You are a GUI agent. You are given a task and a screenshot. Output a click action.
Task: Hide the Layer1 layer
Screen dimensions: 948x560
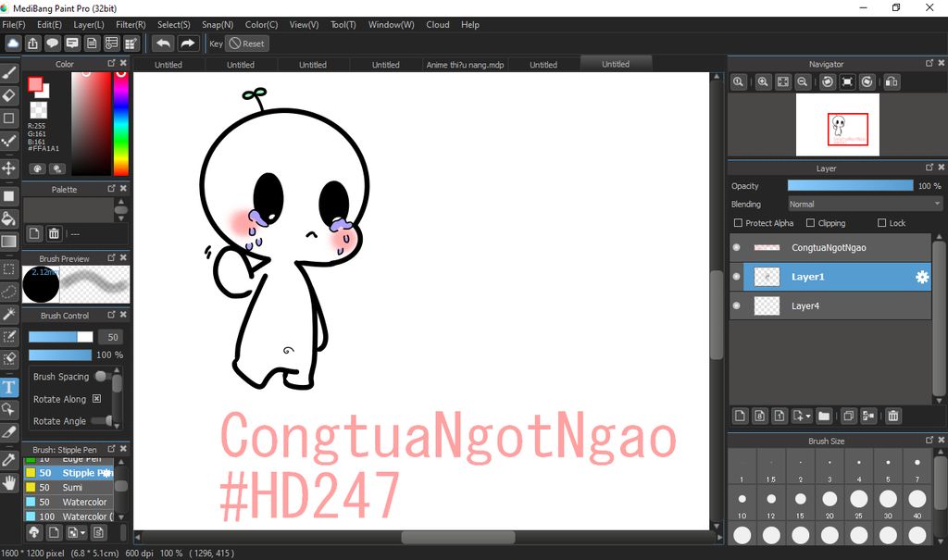coord(736,277)
